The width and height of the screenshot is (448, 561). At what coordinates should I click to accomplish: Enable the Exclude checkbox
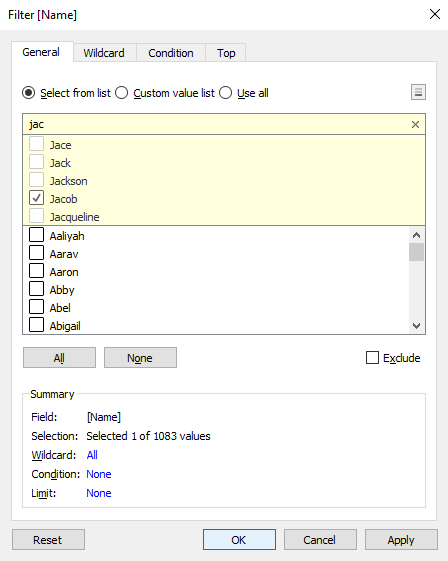(x=372, y=357)
